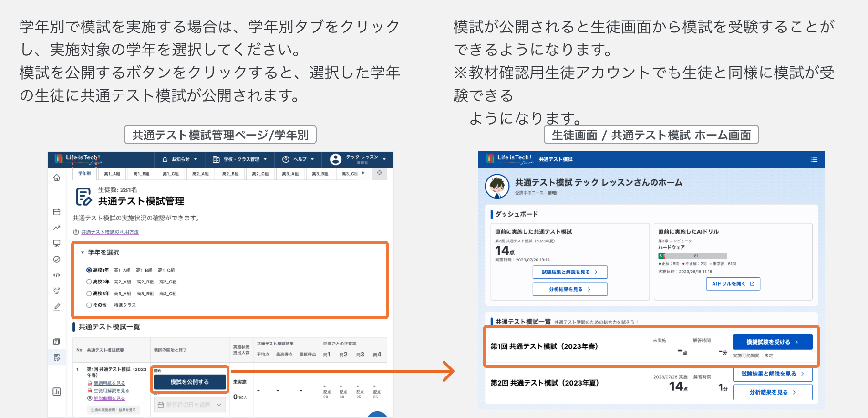Click the 問1 column header

(x=327, y=355)
